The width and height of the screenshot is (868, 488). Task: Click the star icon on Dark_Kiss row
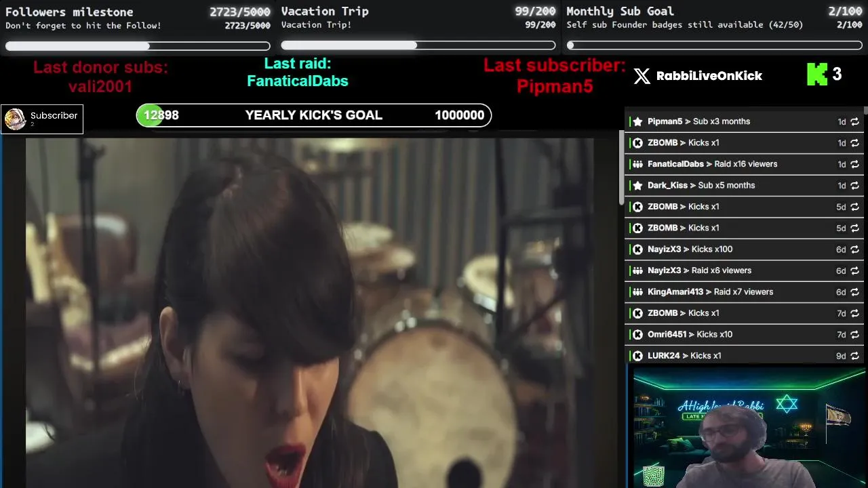pyautogui.click(x=637, y=185)
